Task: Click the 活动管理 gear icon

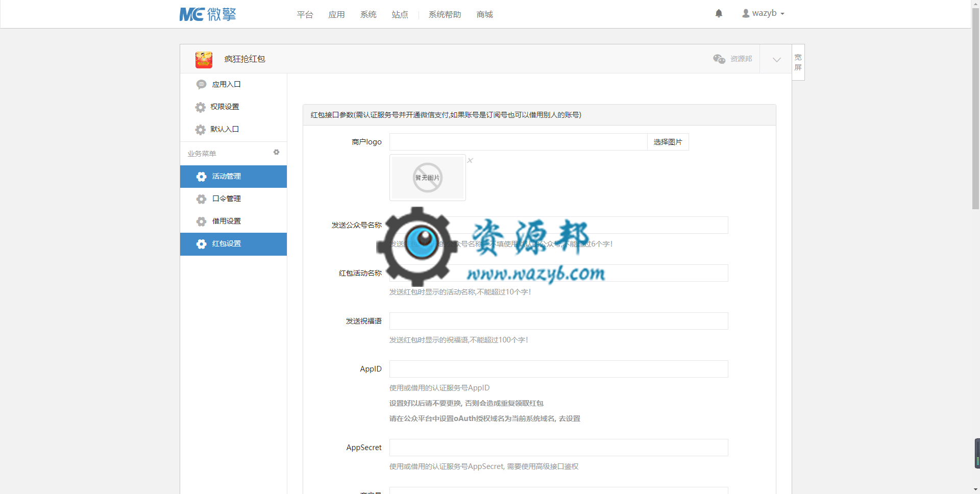Action: (202, 177)
